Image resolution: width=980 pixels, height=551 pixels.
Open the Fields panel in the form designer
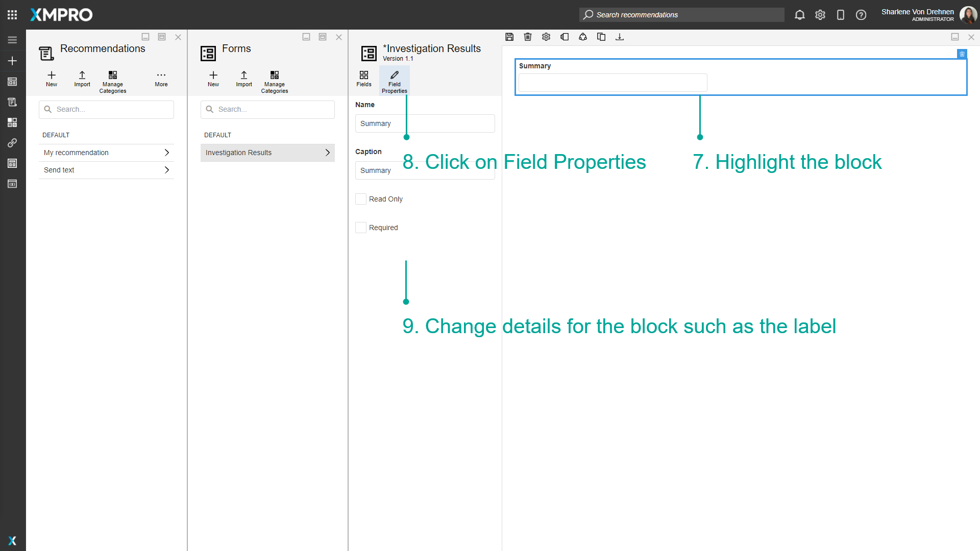coord(363,80)
